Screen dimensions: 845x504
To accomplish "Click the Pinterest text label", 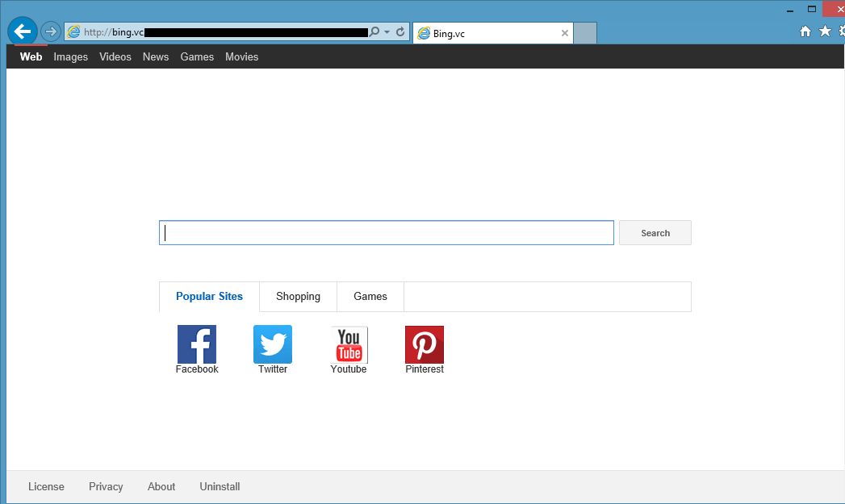I will click(x=425, y=369).
